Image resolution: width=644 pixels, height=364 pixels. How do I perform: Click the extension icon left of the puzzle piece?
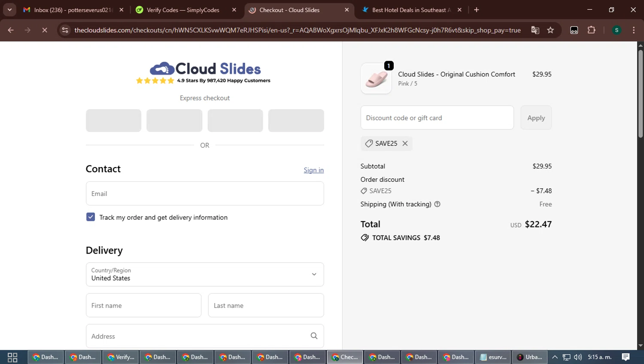[574, 30]
